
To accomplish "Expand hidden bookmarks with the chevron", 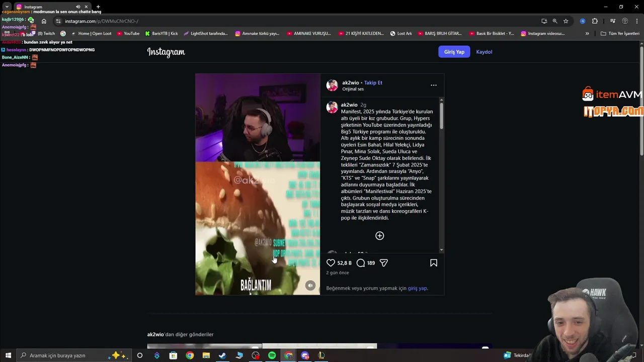I will [587, 34].
